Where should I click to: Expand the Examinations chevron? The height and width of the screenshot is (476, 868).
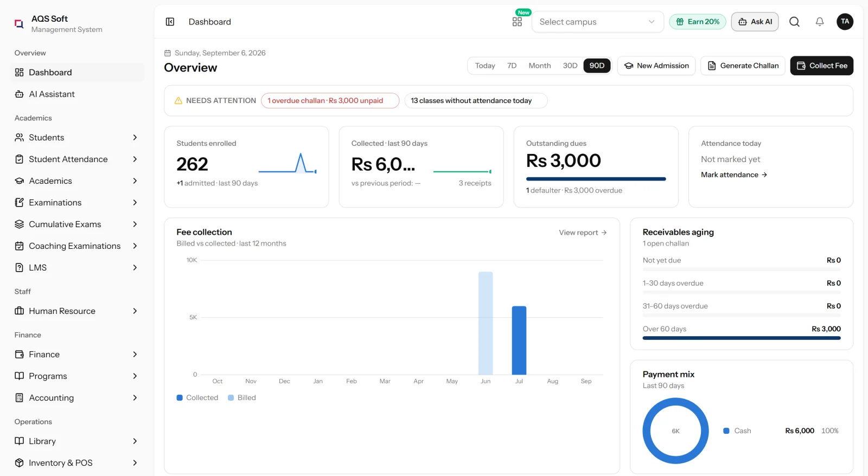pos(135,203)
